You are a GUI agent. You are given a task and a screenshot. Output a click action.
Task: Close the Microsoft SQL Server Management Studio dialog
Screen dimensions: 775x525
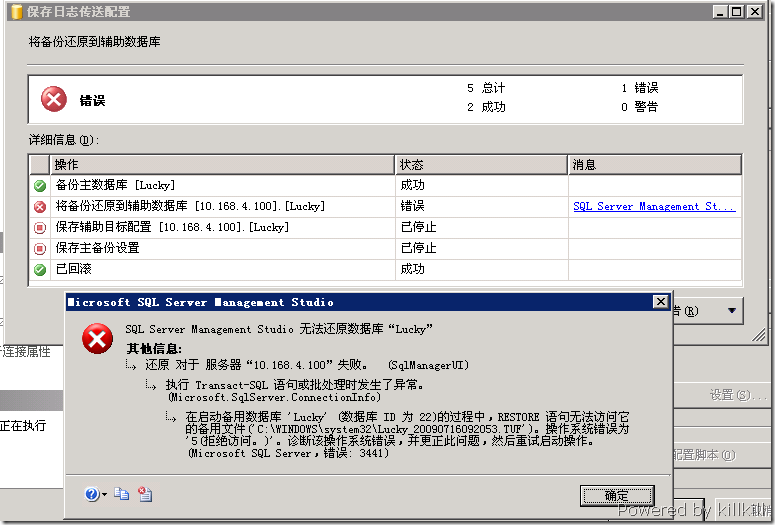tap(660, 302)
